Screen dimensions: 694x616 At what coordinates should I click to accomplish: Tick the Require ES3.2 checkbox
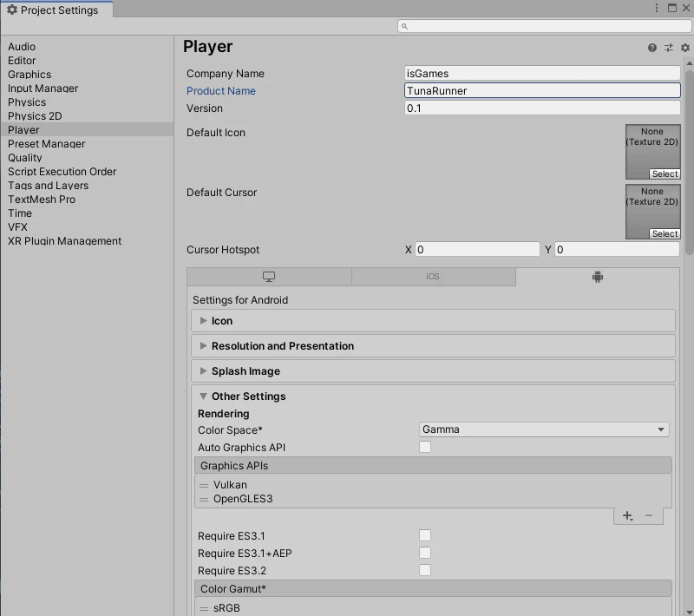tap(425, 570)
